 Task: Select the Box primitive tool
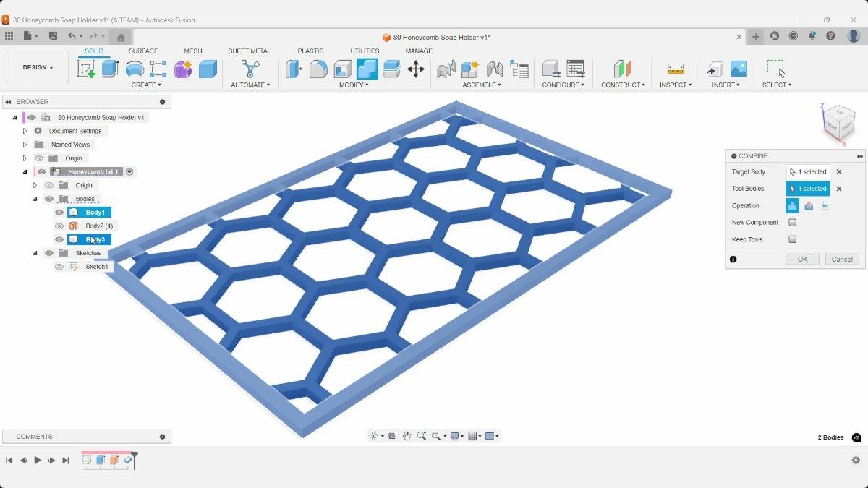click(x=208, y=69)
